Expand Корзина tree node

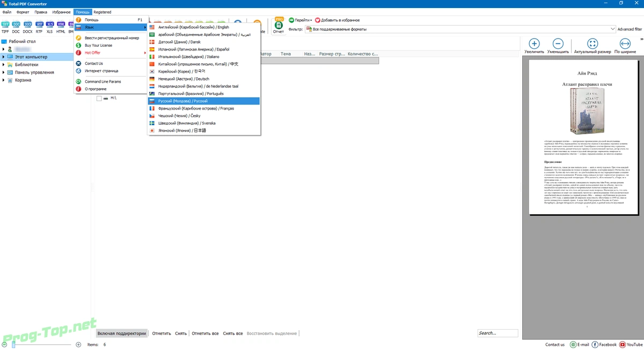click(x=3, y=80)
